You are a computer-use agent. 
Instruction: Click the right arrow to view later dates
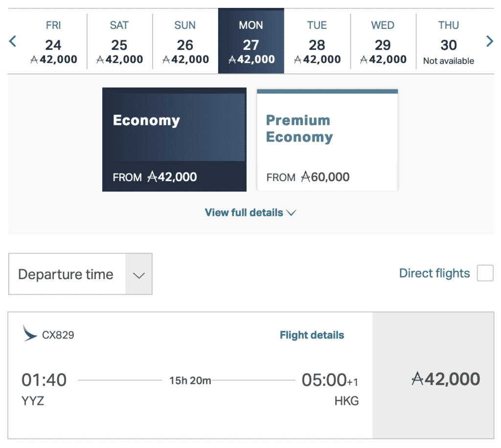[490, 41]
